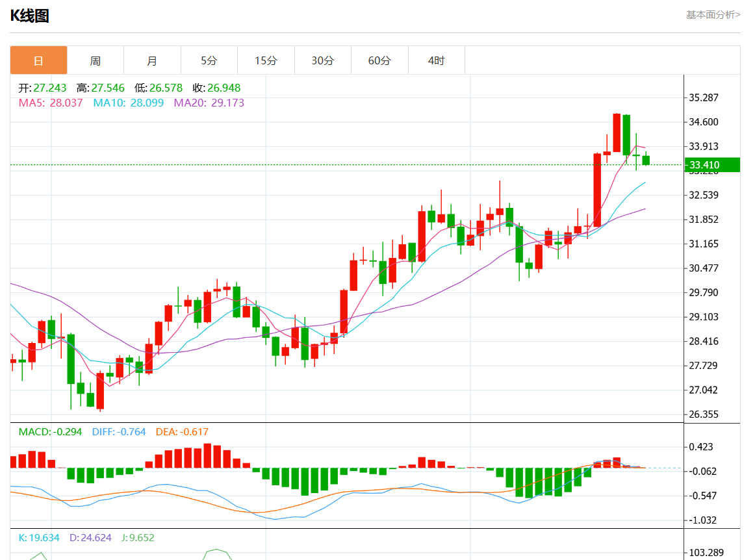Open the 5分 interval tab
755x560 pixels.
click(209, 60)
